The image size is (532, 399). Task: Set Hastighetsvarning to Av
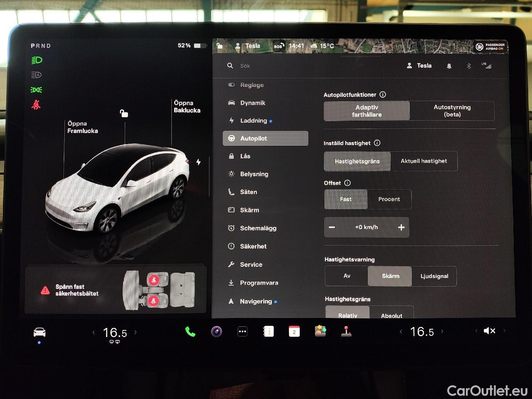(347, 276)
